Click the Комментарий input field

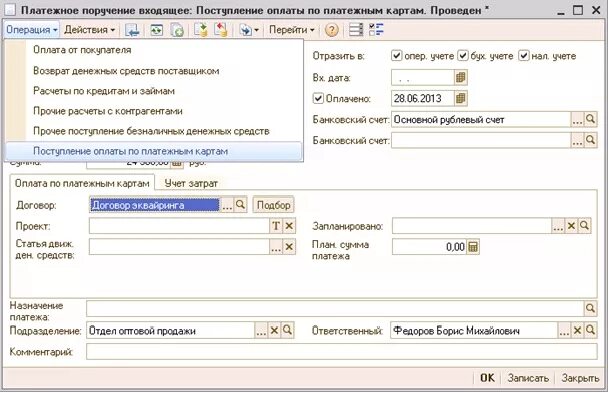342,352
